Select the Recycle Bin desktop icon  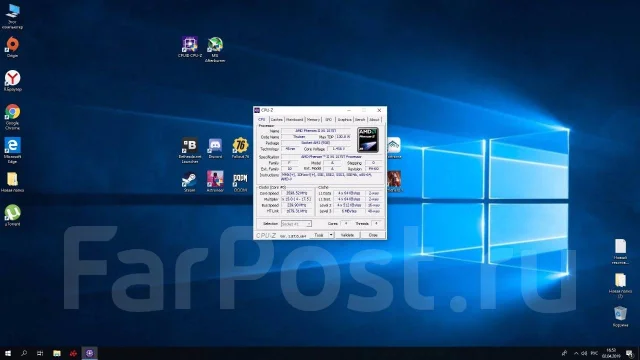click(620, 316)
